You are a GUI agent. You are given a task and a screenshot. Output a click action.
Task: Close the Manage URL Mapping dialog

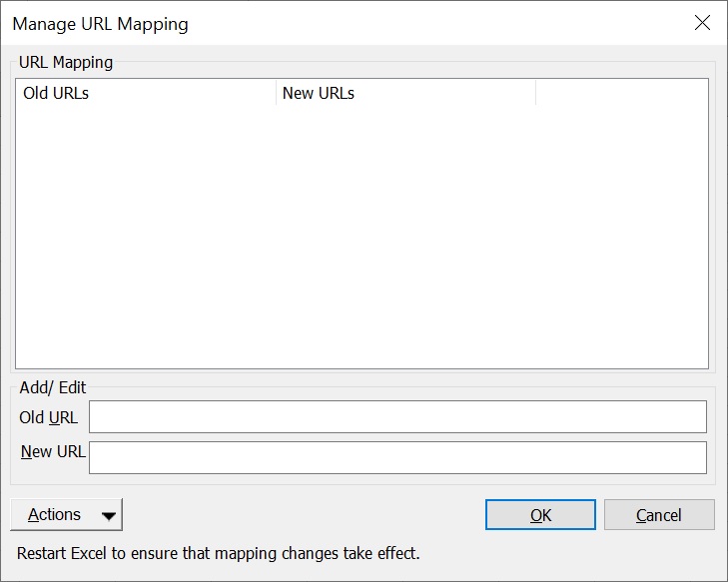click(702, 23)
